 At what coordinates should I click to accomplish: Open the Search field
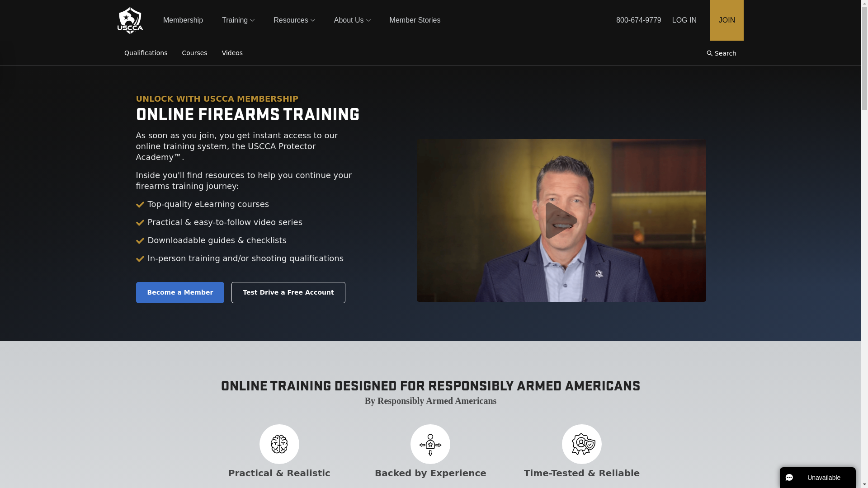(722, 53)
